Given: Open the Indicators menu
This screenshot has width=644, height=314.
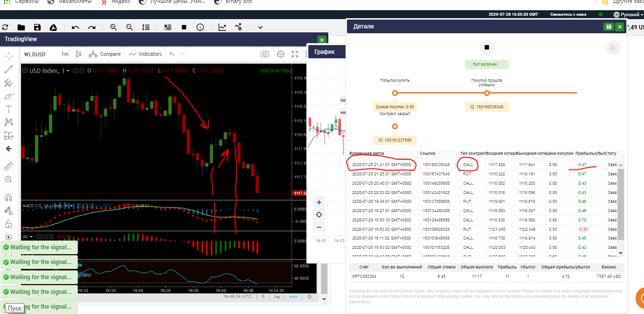Looking at the screenshot, I should click(x=145, y=54).
